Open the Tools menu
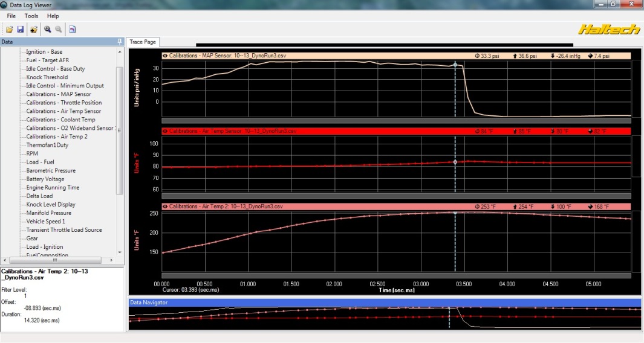The image size is (644, 343). (31, 16)
